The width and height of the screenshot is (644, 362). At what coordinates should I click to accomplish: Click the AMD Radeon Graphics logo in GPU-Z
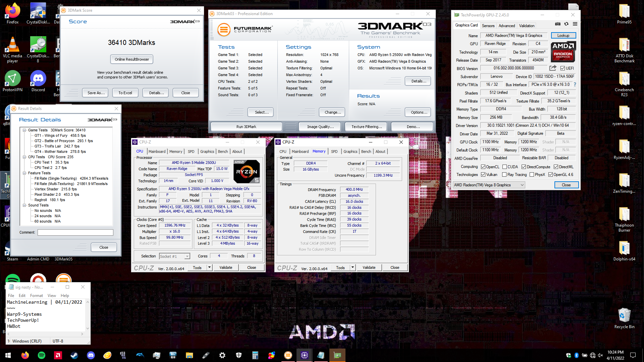point(563,52)
